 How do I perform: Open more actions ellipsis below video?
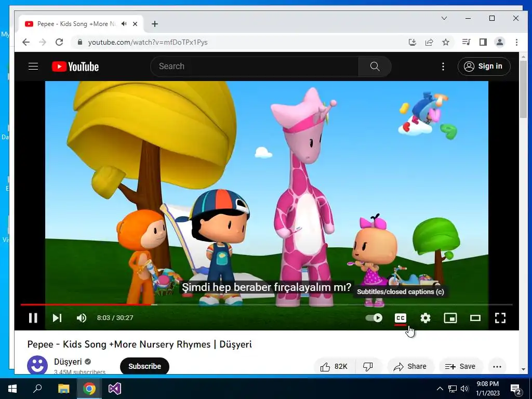tap(497, 366)
